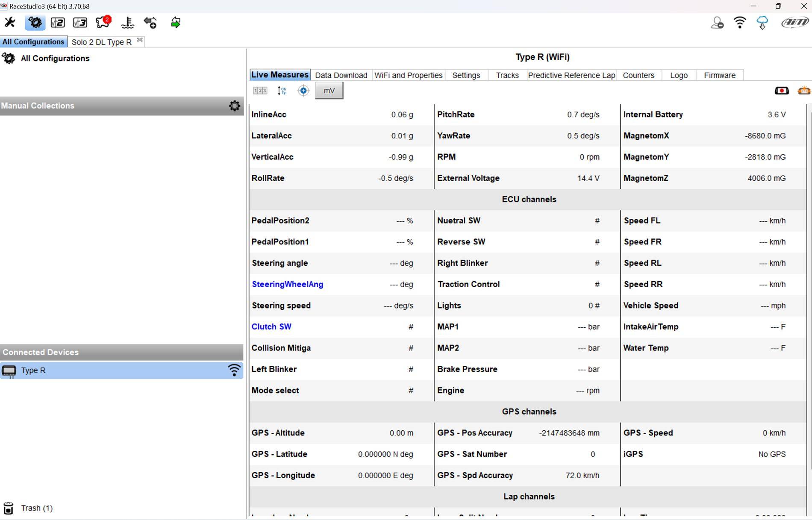
Task: Click the ECU channels section header
Action: [529, 200]
